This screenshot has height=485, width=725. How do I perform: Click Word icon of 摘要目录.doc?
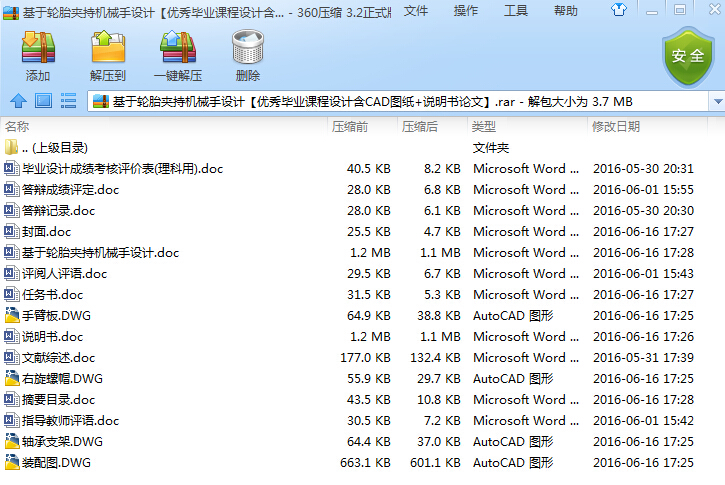(11, 399)
